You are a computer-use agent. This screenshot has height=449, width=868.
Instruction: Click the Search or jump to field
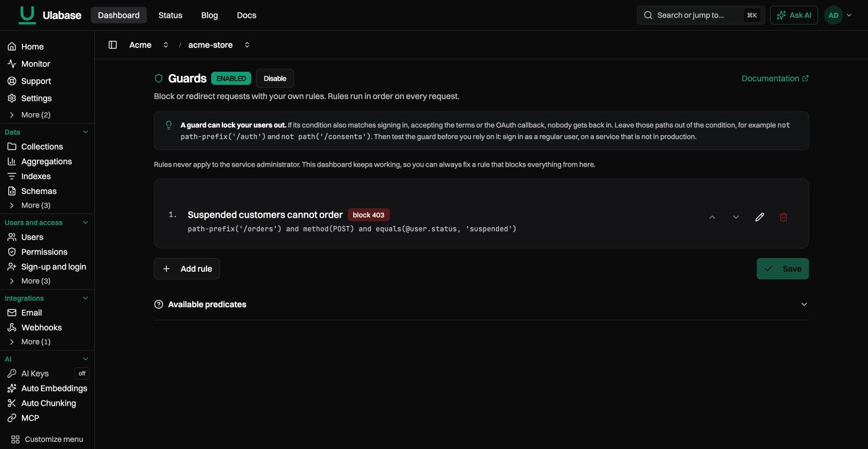(x=701, y=15)
